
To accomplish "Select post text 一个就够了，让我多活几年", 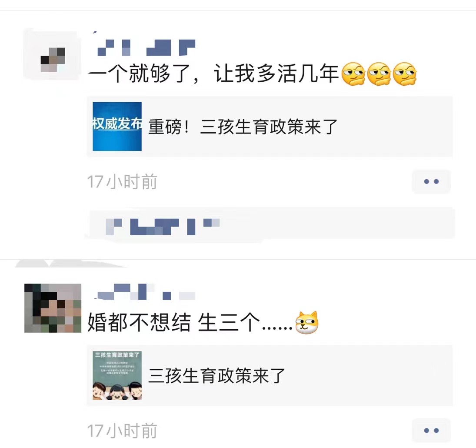I will coord(213,74).
